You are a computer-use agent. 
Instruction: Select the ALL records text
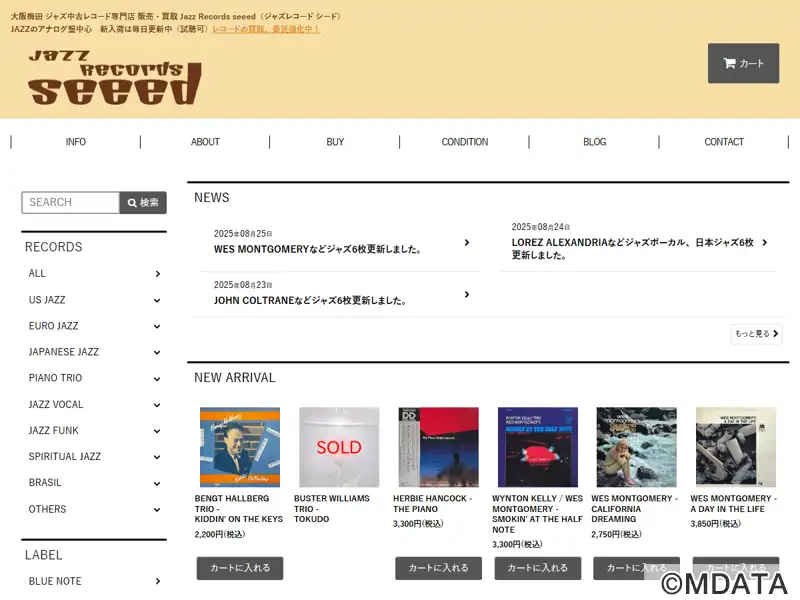pos(37,273)
